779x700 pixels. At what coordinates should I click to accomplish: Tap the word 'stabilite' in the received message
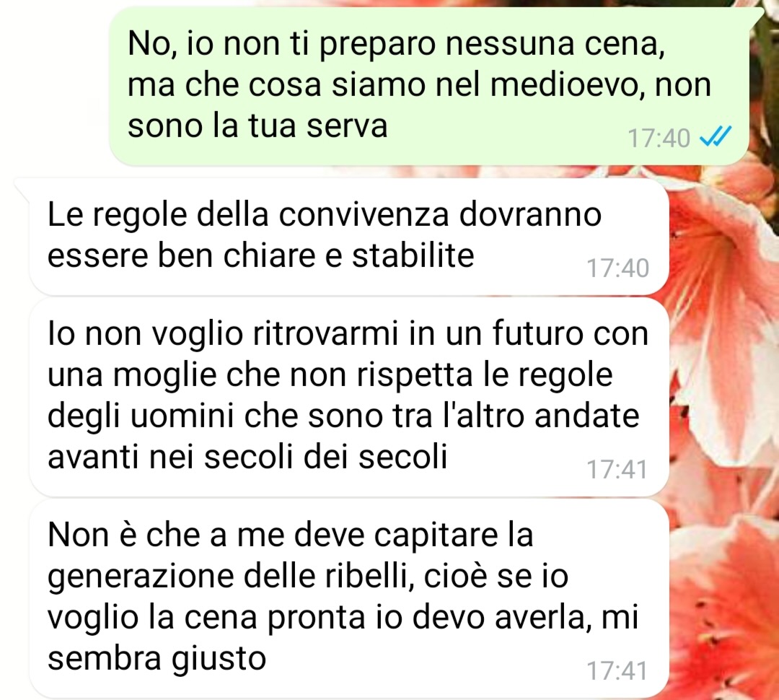pos(413,255)
